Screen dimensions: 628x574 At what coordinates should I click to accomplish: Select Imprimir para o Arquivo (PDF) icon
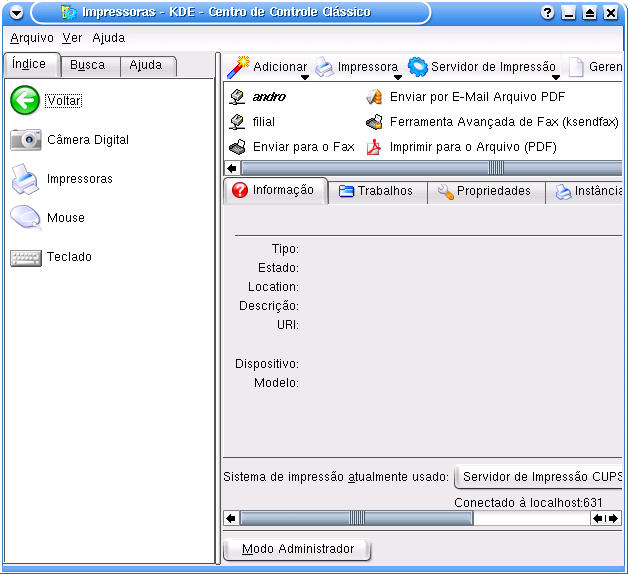374,147
